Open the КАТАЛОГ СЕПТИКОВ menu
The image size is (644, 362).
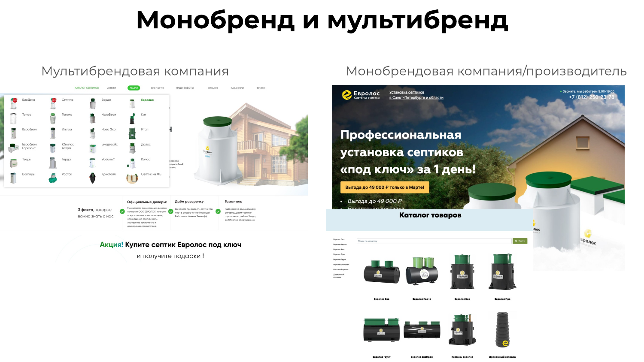tap(87, 88)
